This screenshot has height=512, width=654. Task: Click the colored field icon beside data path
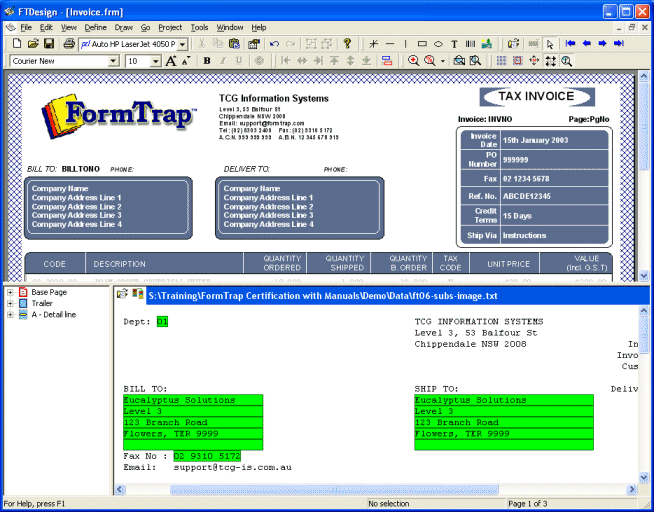point(138,294)
